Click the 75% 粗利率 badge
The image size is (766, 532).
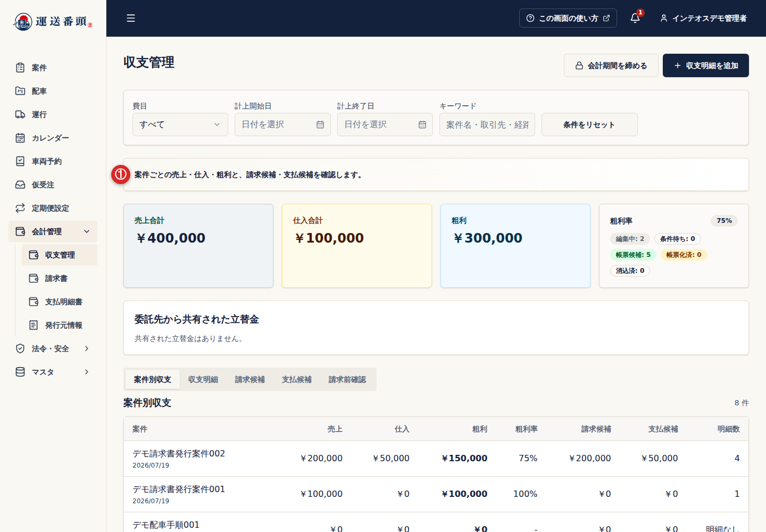pos(724,221)
